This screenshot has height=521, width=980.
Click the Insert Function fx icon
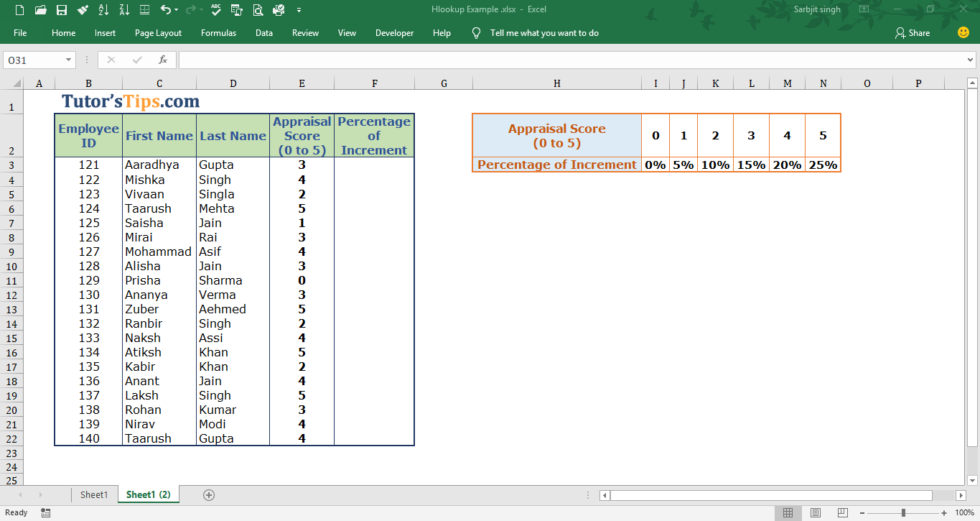pos(163,60)
